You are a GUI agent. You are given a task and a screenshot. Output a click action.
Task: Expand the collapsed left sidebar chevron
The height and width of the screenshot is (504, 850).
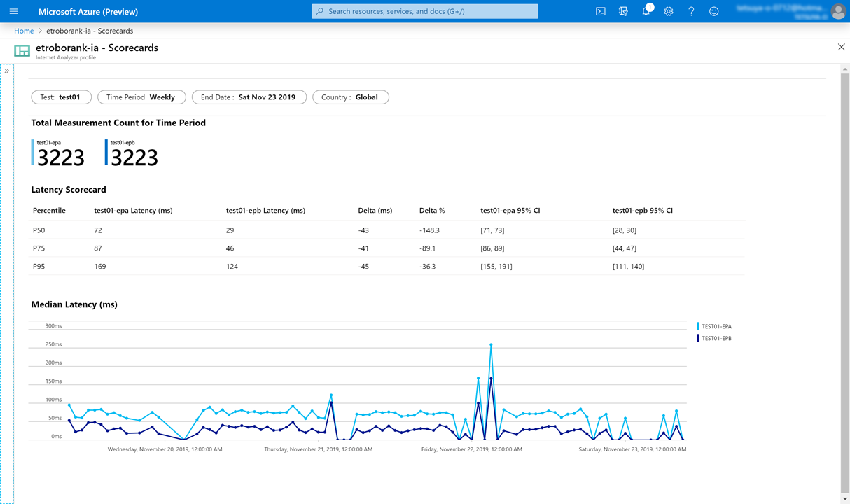7,71
